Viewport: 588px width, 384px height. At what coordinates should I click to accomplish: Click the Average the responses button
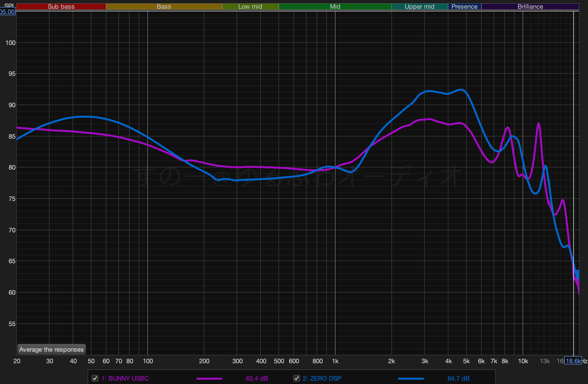click(51, 350)
